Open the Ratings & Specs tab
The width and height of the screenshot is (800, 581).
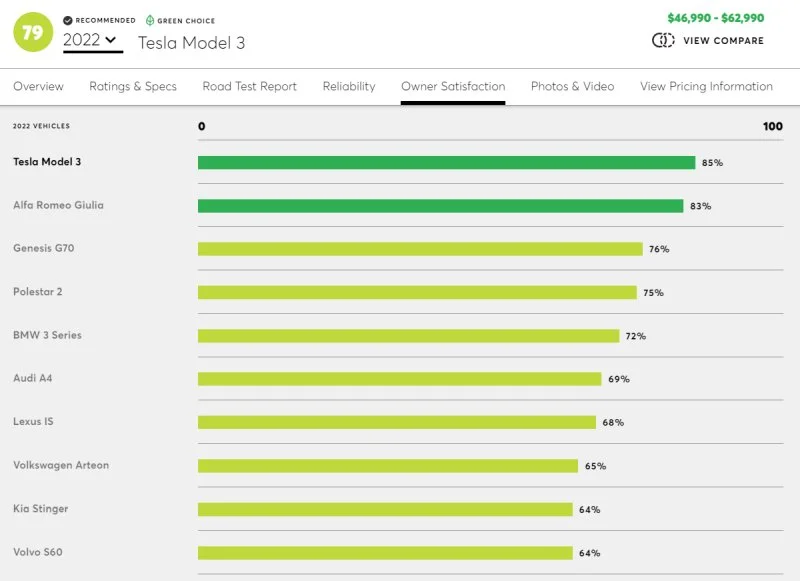[x=133, y=87]
